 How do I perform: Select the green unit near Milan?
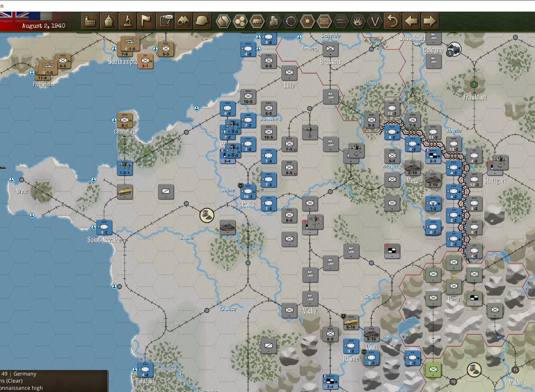pos(433,370)
